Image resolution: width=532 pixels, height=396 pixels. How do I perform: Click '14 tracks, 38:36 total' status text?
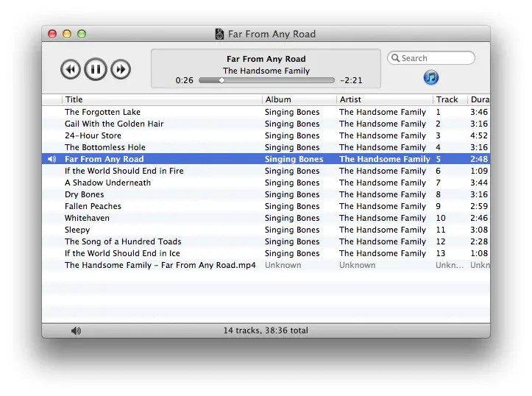point(266,330)
